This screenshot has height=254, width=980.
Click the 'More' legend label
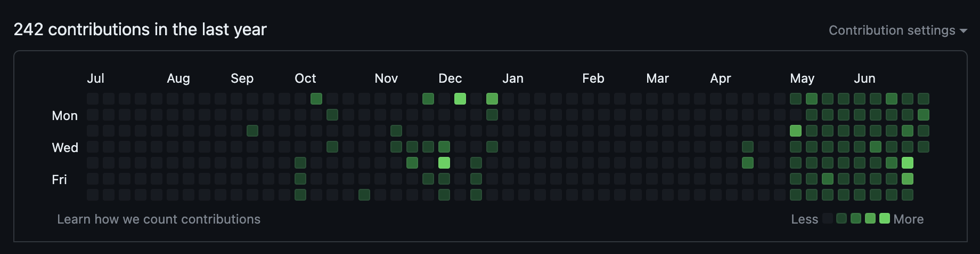[x=909, y=219]
